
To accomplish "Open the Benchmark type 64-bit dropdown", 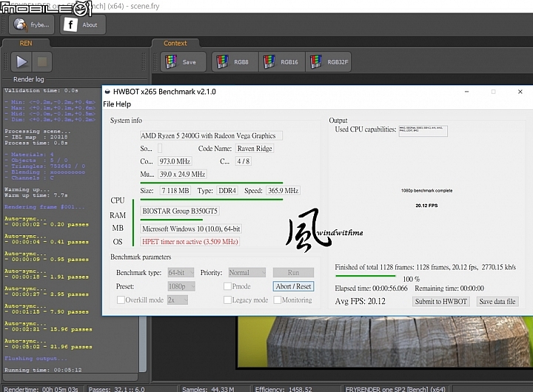I will 181,273.
